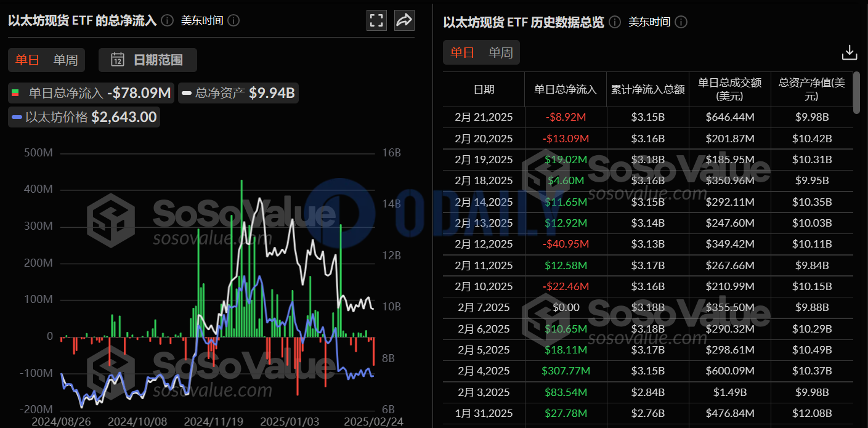Select the 2月 21,2025 date cell

point(484,117)
